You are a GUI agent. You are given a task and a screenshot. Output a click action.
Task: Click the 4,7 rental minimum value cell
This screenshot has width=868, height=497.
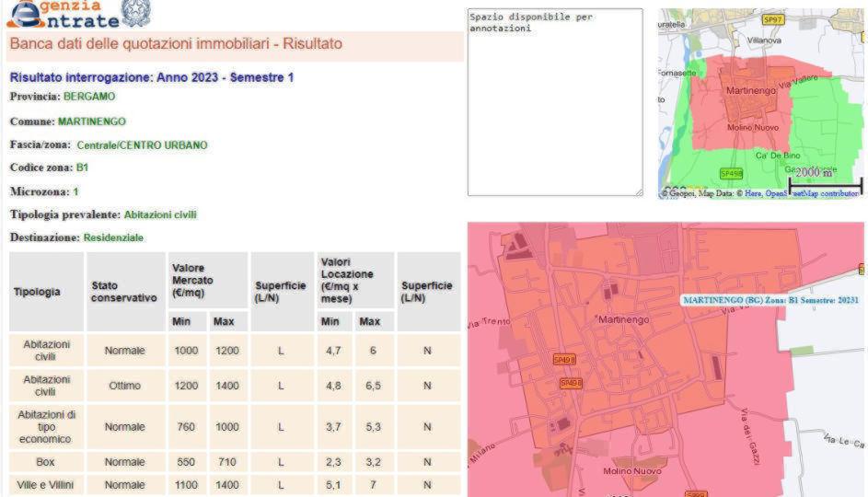[x=334, y=351]
